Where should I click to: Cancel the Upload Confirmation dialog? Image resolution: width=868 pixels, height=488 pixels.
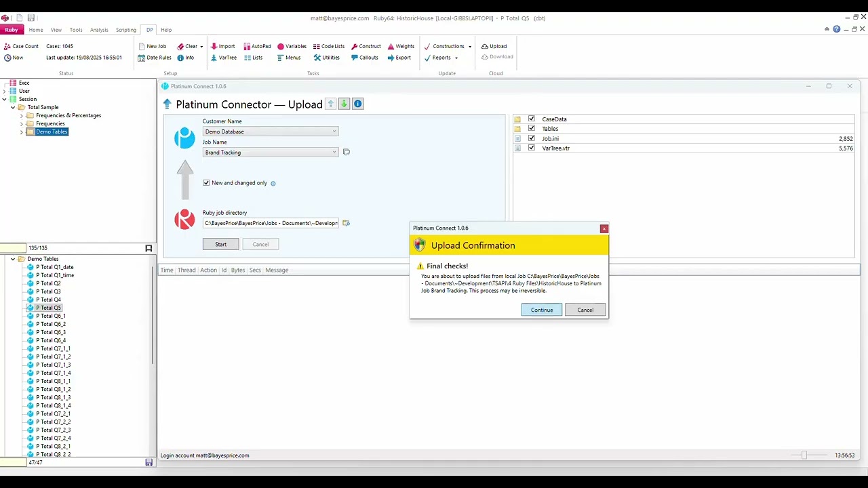(x=585, y=310)
